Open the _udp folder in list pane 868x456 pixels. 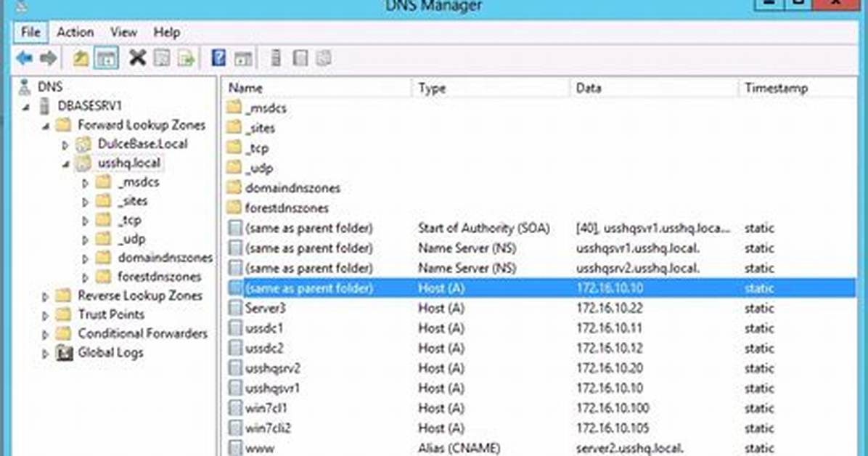point(259,168)
